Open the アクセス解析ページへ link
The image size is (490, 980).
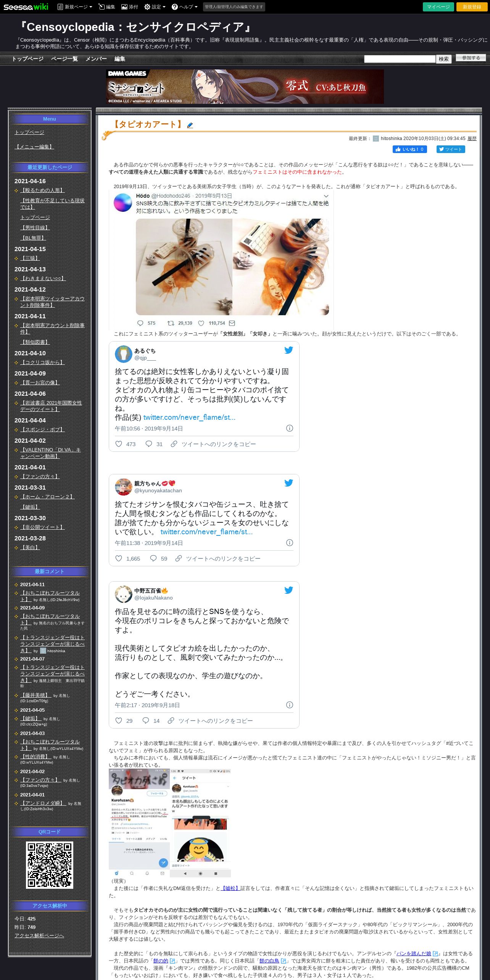tap(39, 935)
